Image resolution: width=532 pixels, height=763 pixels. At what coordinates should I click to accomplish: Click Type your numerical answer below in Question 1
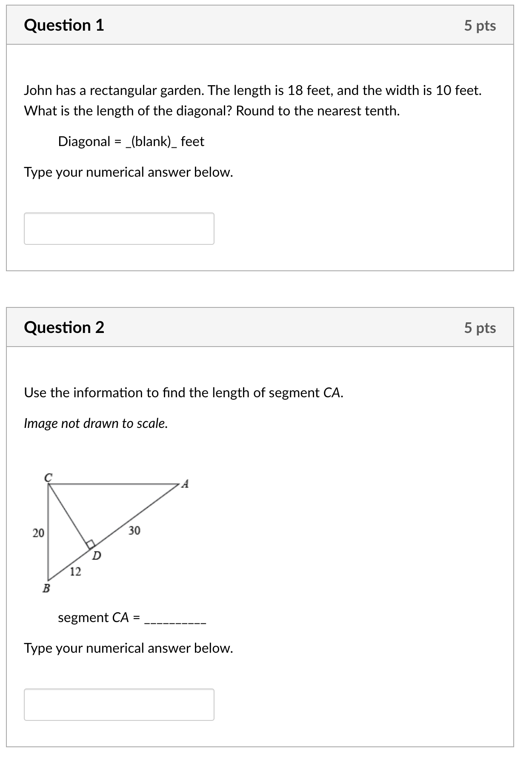coord(128,172)
